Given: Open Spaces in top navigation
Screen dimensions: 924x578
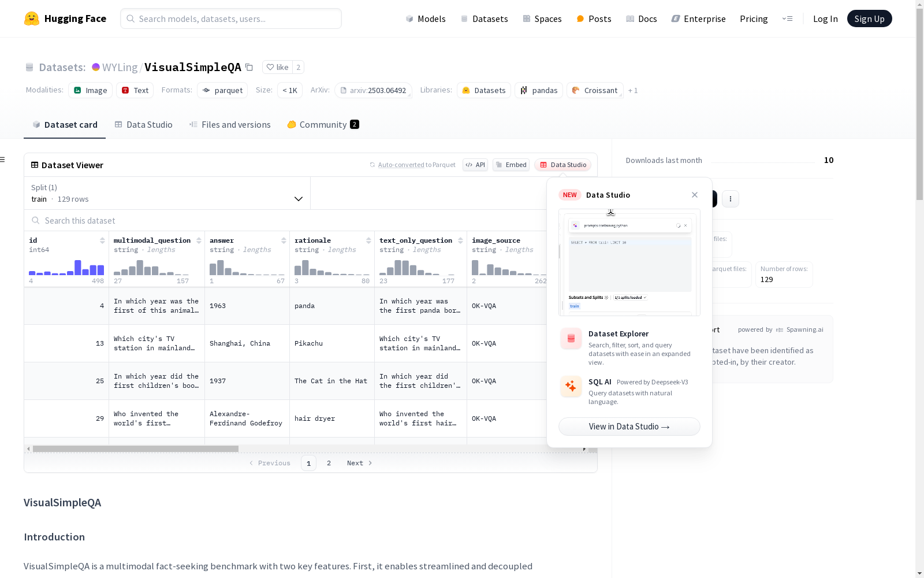Looking at the screenshot, I should coord(542,18).
